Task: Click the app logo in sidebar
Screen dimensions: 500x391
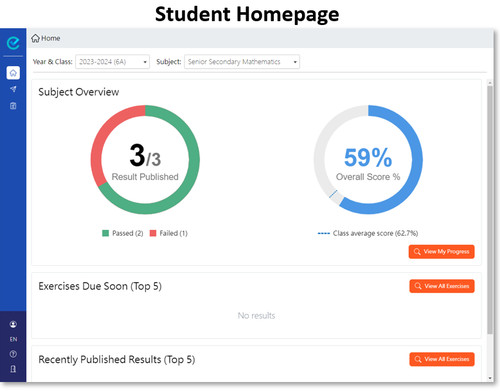Action: click(13, 43)
